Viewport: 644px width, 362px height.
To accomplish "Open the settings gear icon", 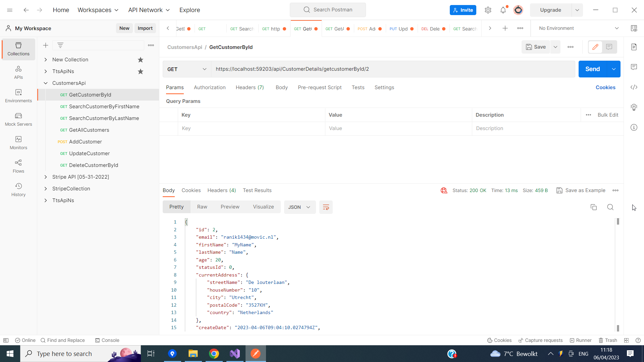I will click(488, 10).
